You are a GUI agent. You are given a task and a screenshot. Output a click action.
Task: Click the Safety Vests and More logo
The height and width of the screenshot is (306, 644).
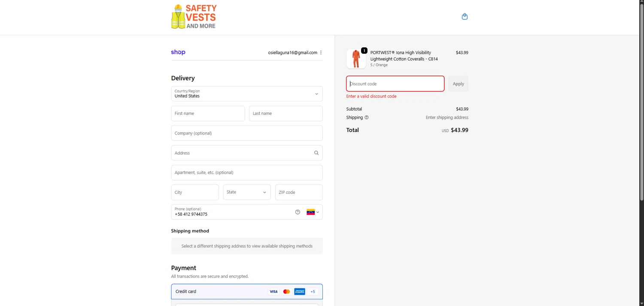point(194,17)
